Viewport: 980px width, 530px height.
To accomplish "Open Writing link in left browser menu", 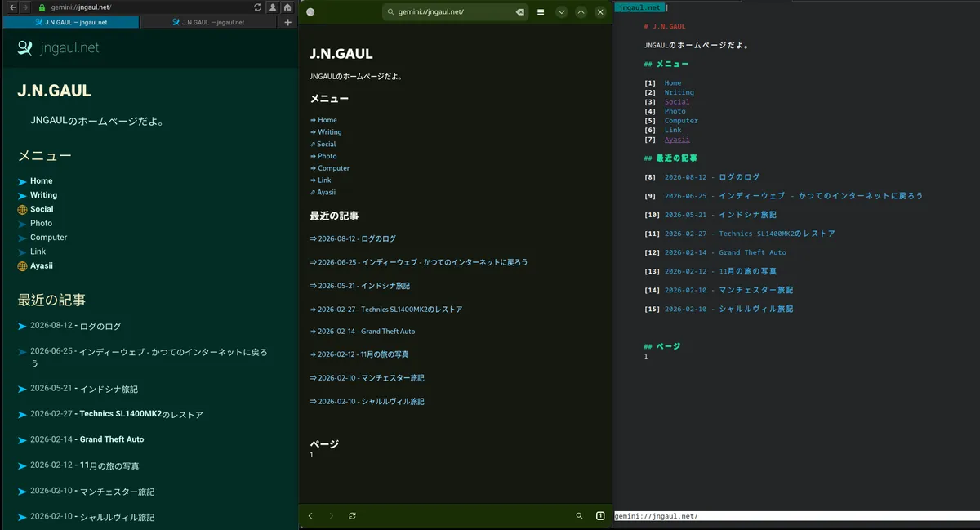I will click(x=43, y=195).
